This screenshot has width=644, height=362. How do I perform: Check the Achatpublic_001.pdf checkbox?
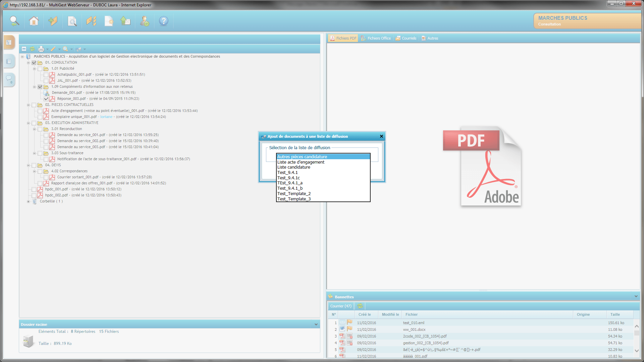(46, 75)
